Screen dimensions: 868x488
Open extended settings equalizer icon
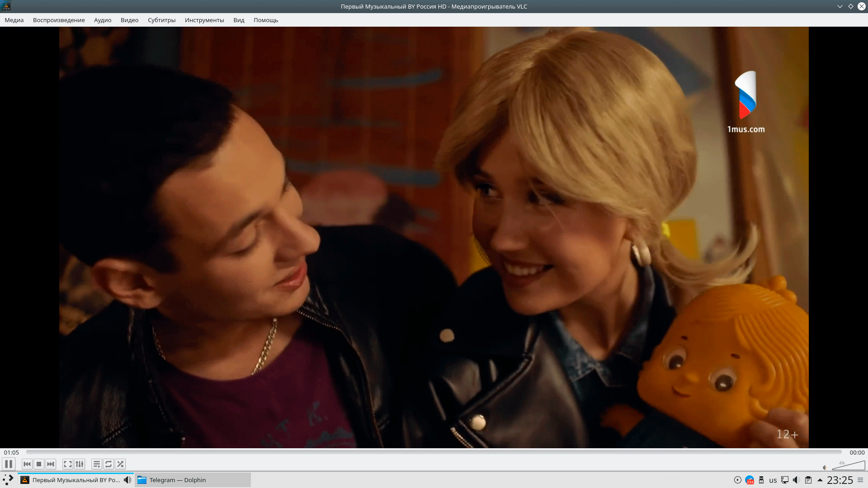[80, 464]
